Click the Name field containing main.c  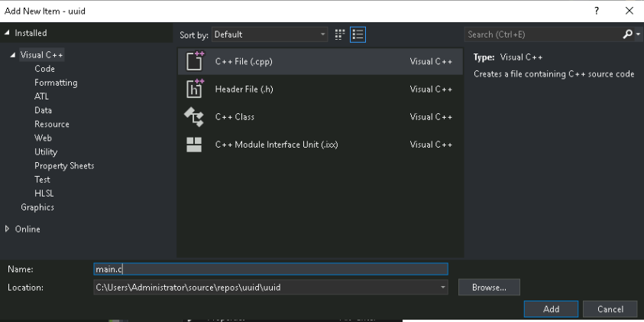[x=270, y=269]
